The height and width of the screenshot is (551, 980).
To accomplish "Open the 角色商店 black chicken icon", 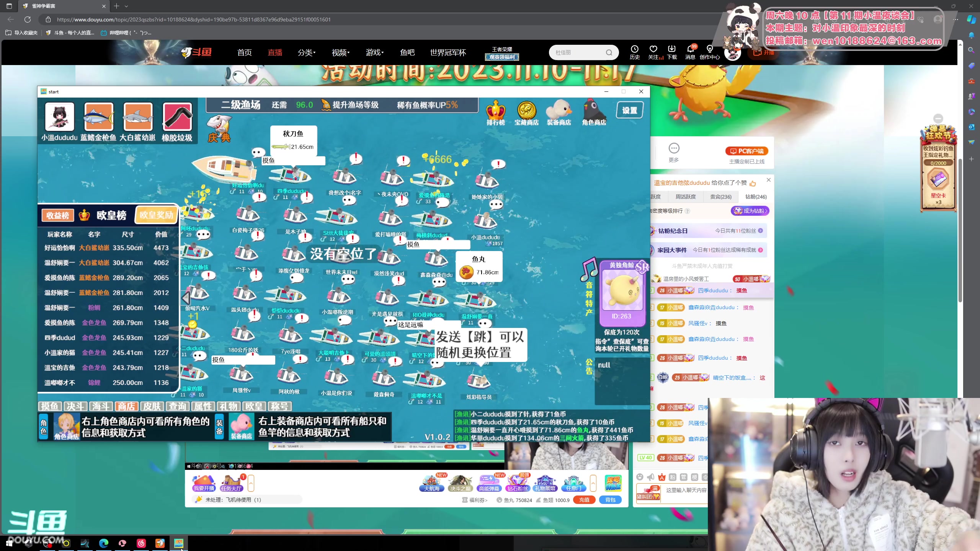I will click(x=594, y=112).
